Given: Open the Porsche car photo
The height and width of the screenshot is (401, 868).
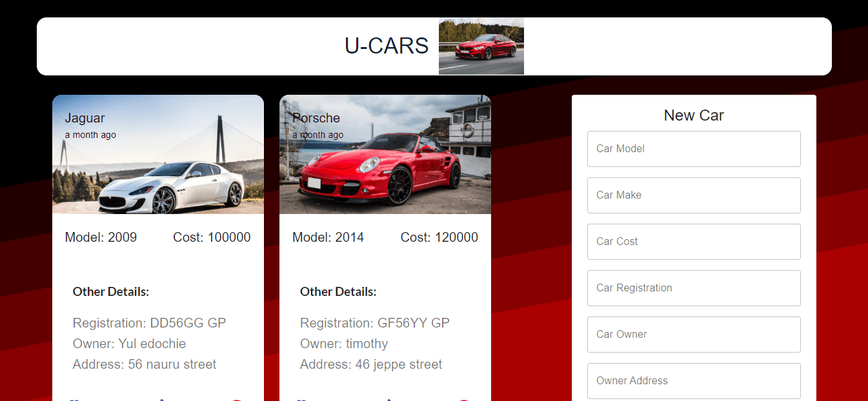Looking at the screenshot, I should point(385,155).
